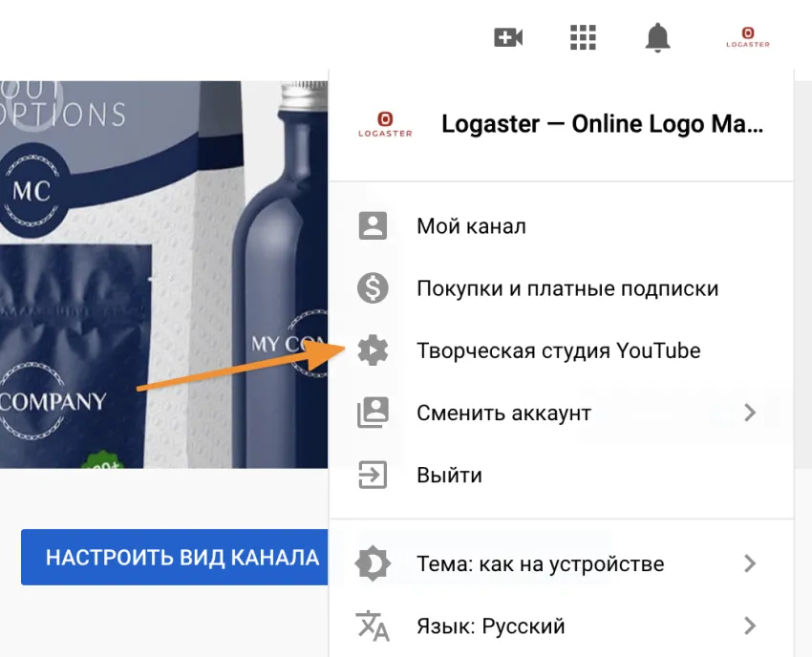The width and height of the screenshot is (812, 657).
Task: Expand the Язык: Русский chevron
Action: pos(750,626)
